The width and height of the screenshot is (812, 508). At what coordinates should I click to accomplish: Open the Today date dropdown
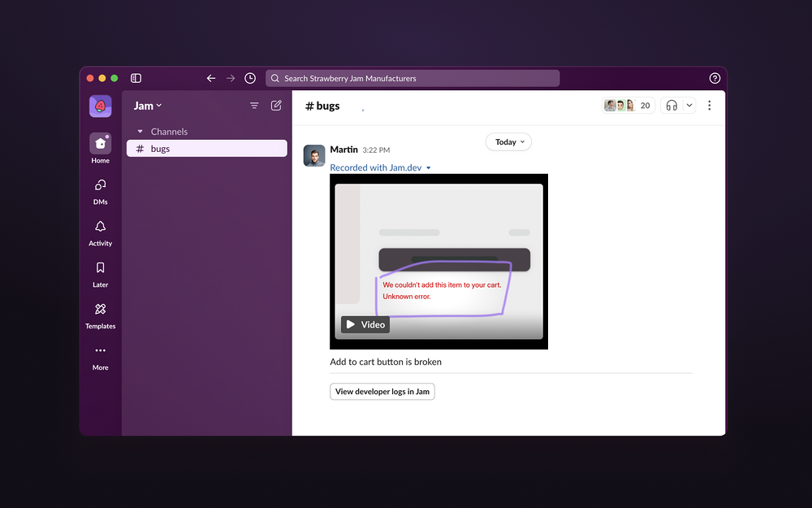[508, 142]
